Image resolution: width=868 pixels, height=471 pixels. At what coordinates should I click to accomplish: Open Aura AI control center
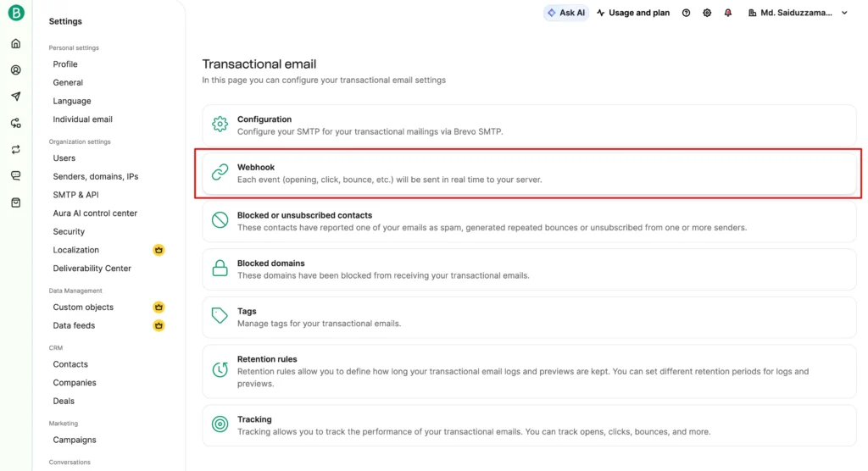click(95, 213)
